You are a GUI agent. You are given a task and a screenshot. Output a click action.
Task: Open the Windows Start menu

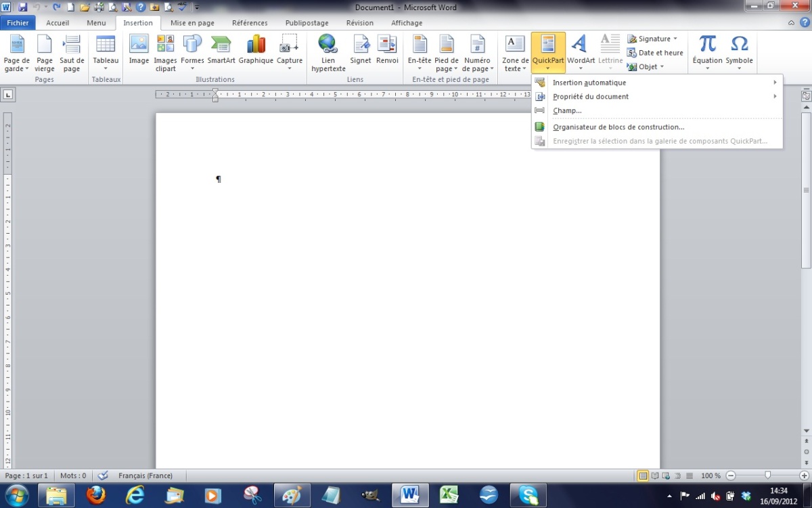click(x=16, y=495)
